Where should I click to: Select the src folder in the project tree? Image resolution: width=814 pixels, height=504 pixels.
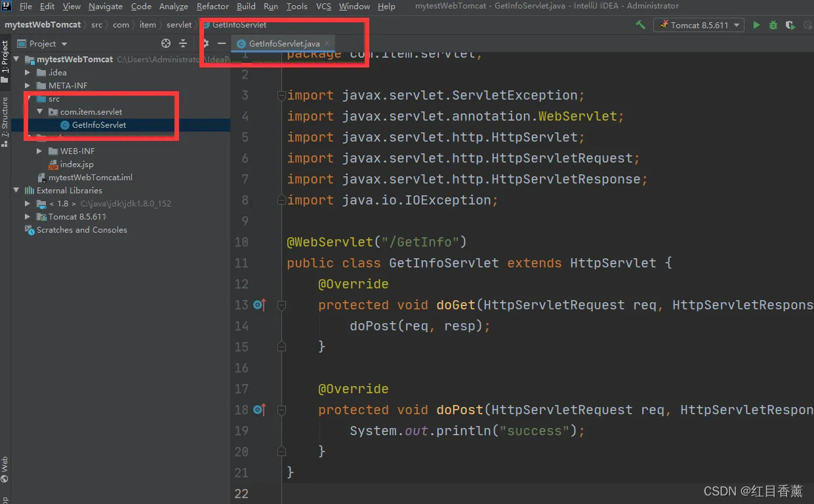click(x=54, y=99)
